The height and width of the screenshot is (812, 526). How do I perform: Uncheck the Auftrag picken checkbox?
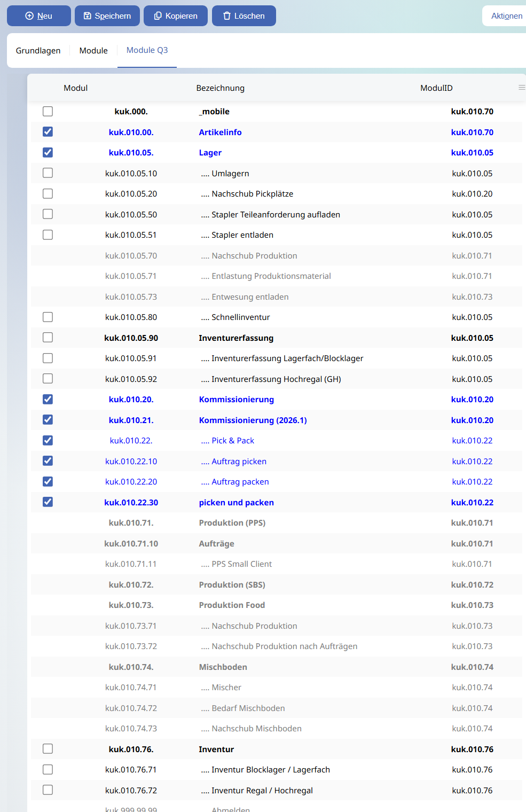(48, 461)
